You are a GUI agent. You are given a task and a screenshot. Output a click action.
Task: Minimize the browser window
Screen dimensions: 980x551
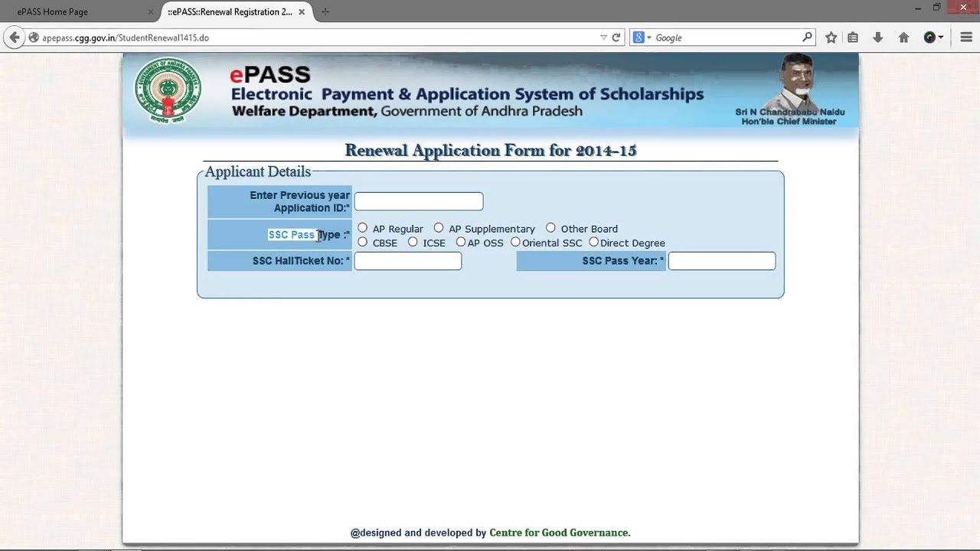click(x=917, y=8)
